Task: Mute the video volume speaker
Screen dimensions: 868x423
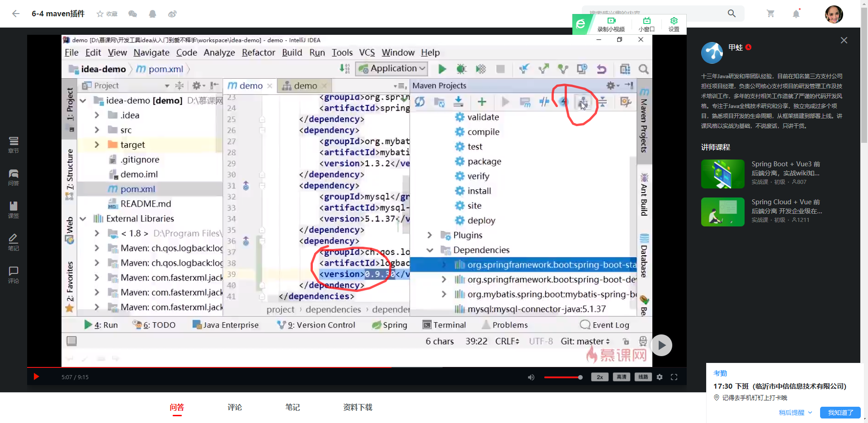Action: (531, 377)
